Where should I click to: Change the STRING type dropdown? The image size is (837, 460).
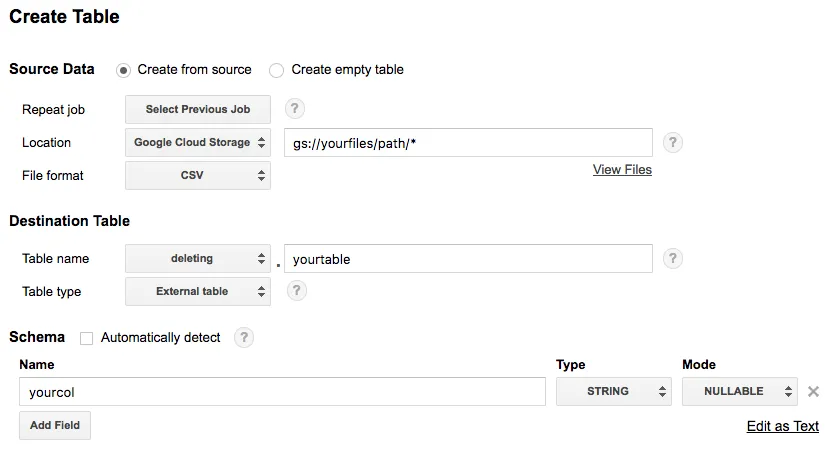(x=613, y=391)
